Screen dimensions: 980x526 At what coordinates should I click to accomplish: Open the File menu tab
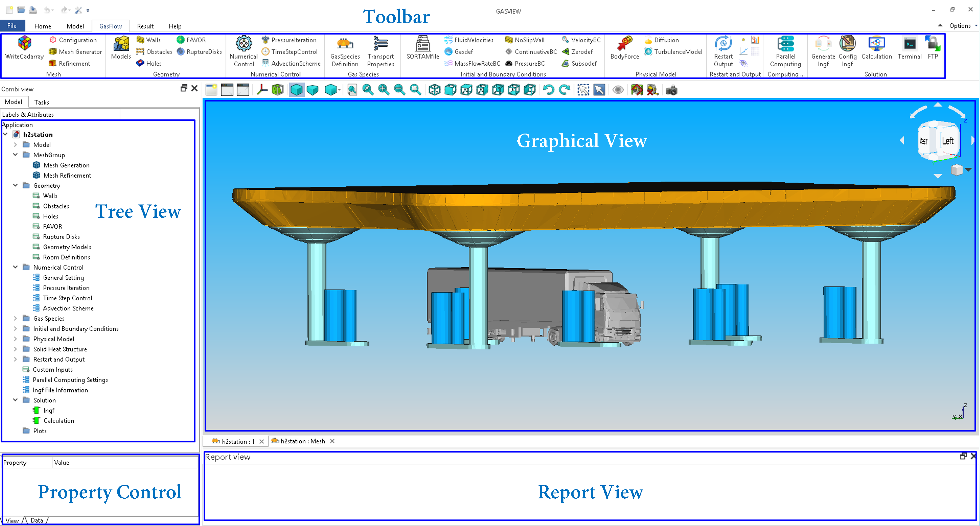[x=12, y=26]
